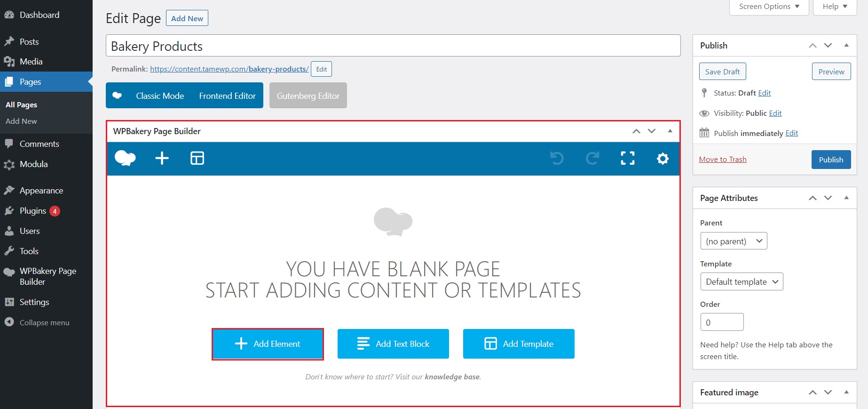Click the cloud icon beside Classic Mode
The height and width of the screenshot is (409, 868).
click(x=117, y=96)
